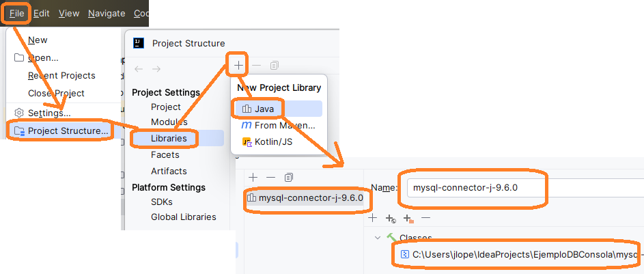Click the back navigation arrow in Project Structure
This screenshot has height=274, width=644.
coord(139,69)
